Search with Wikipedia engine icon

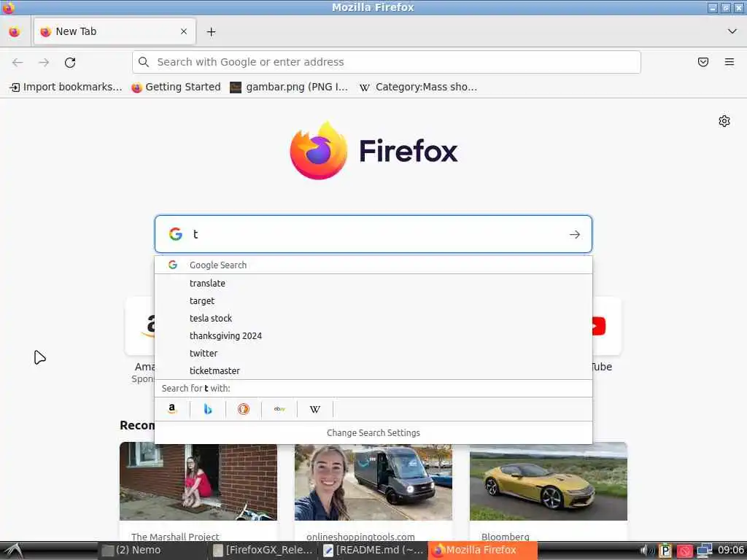[315, 409]
